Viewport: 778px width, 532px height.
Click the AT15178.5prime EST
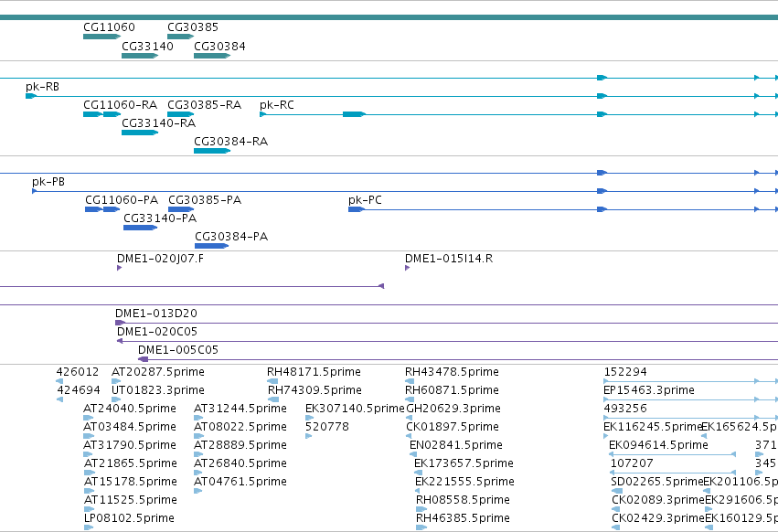point(131,482)
